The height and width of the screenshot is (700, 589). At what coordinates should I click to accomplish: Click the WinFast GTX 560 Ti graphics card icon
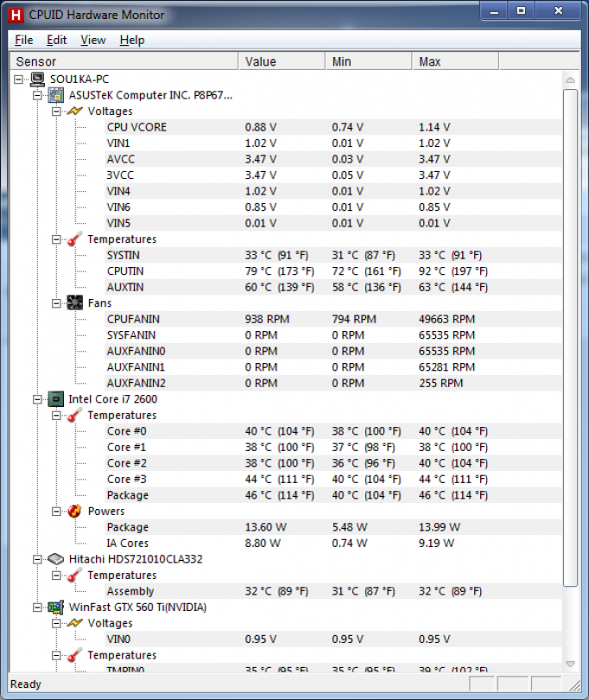[56, 608]
